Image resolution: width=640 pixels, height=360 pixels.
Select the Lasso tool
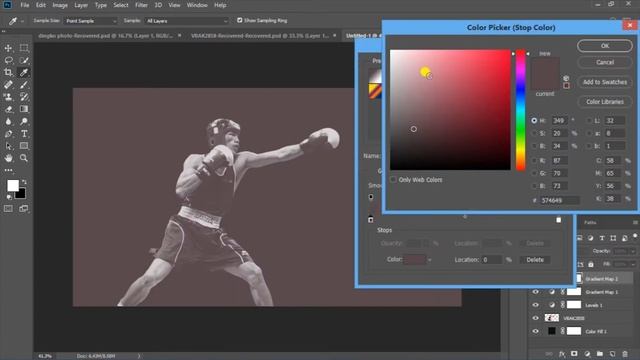pos(8,60)
